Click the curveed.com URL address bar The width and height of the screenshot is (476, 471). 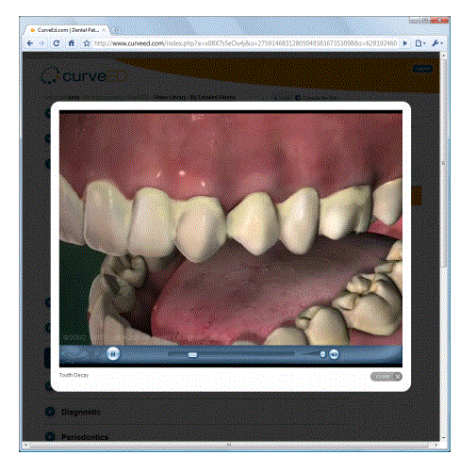click(x=245, y=43)
